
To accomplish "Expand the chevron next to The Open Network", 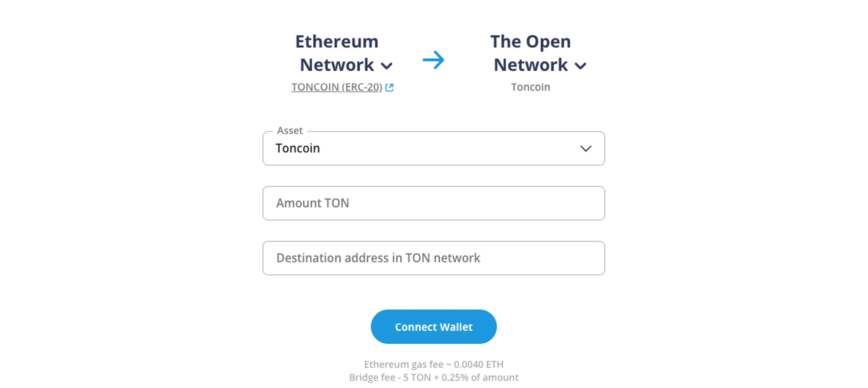I will (580, 66).
